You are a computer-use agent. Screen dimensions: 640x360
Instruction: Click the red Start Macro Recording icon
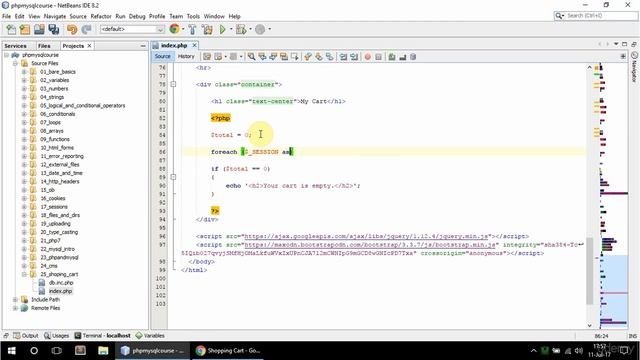367,57
